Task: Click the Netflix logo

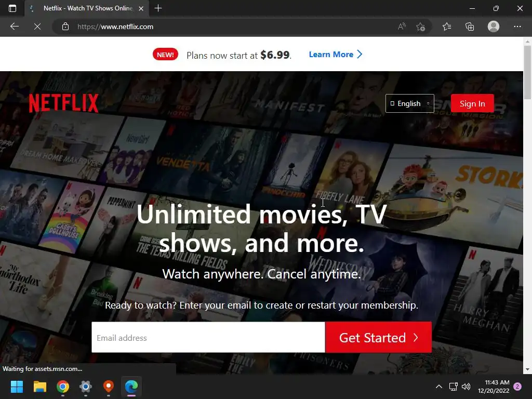Action: point(64,103)
